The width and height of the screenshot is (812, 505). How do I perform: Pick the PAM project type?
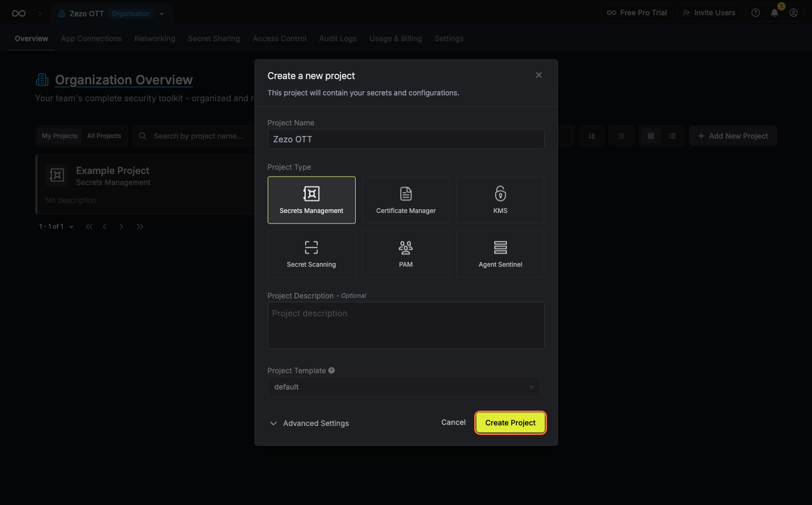click(x=406, y=254)
